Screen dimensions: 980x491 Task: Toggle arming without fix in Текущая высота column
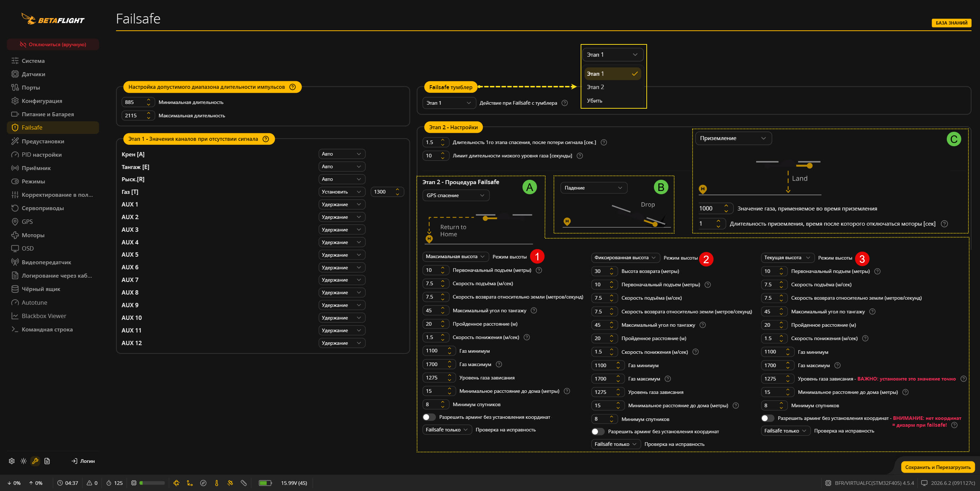(x=768, y=418)
